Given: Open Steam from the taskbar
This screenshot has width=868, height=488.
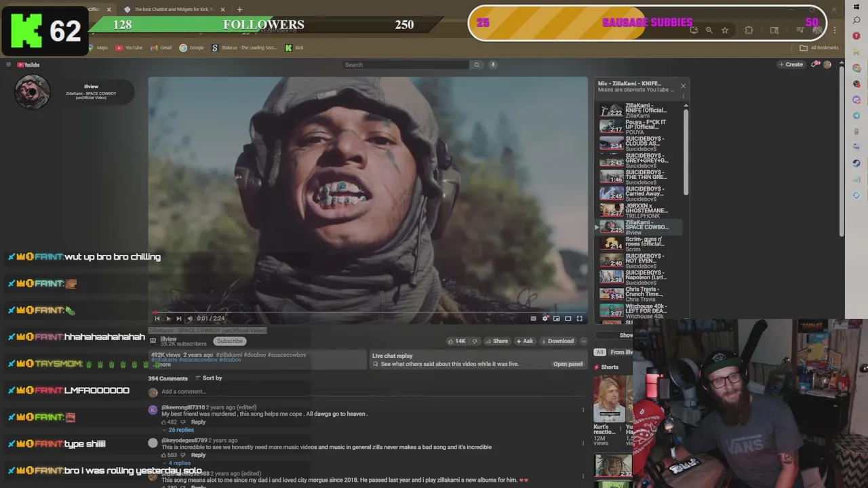Looking at the screenshot, I should coord(856,163).
